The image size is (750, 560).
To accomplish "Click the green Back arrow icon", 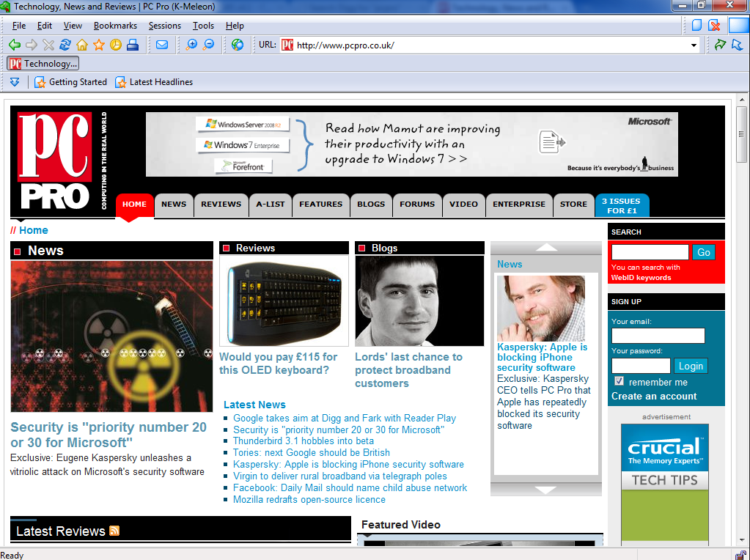I will (x=15, y=45).
